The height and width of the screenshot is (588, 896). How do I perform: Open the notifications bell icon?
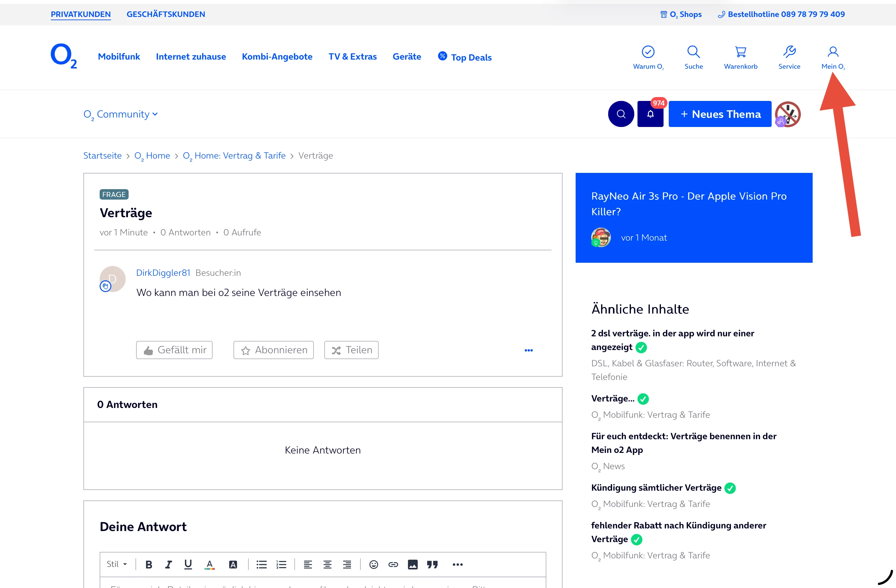(x=650, y=114)
